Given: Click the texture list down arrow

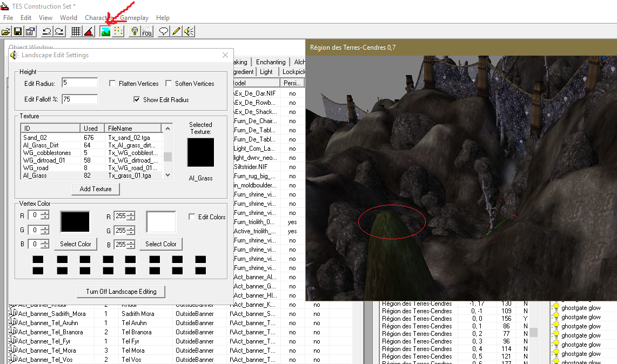Looking at the screenshot, I should click(168, 175).
